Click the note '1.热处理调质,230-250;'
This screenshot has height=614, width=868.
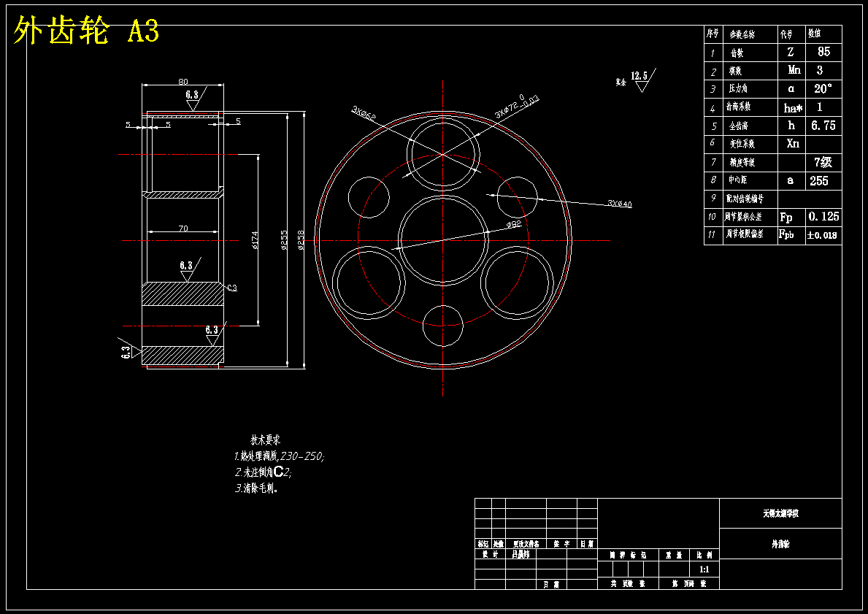click(x=280, y=456)
